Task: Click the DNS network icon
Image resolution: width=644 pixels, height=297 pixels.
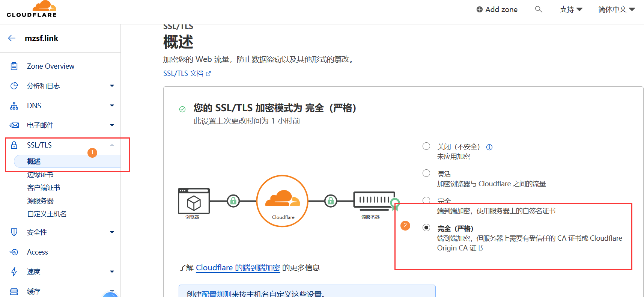Action: (14, 106)
